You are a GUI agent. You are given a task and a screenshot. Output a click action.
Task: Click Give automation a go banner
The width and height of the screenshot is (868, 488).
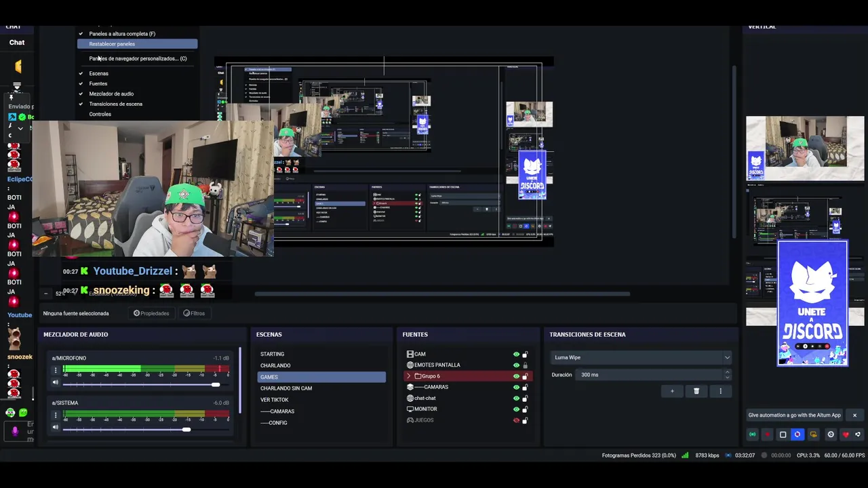(794, 415)
